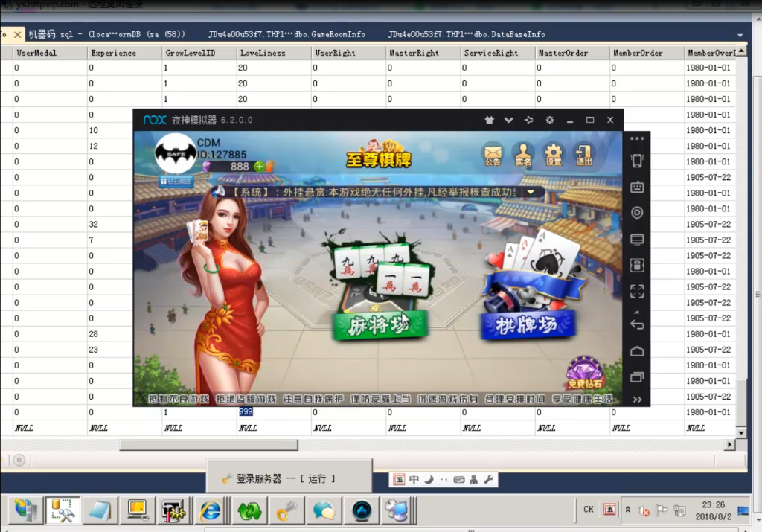Open Nox system settings gear icon
This screenshot has height=532, width=762.
(550, 120)
